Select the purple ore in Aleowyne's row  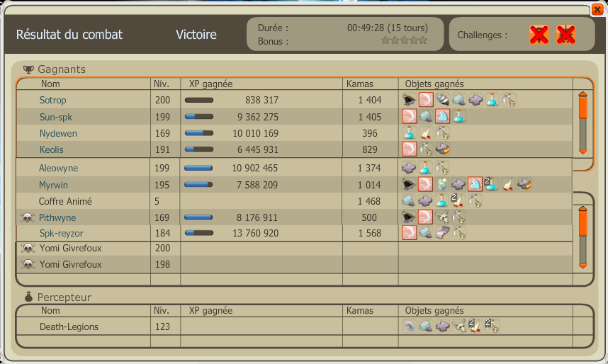pyautogui.click(x=409, y=168)
